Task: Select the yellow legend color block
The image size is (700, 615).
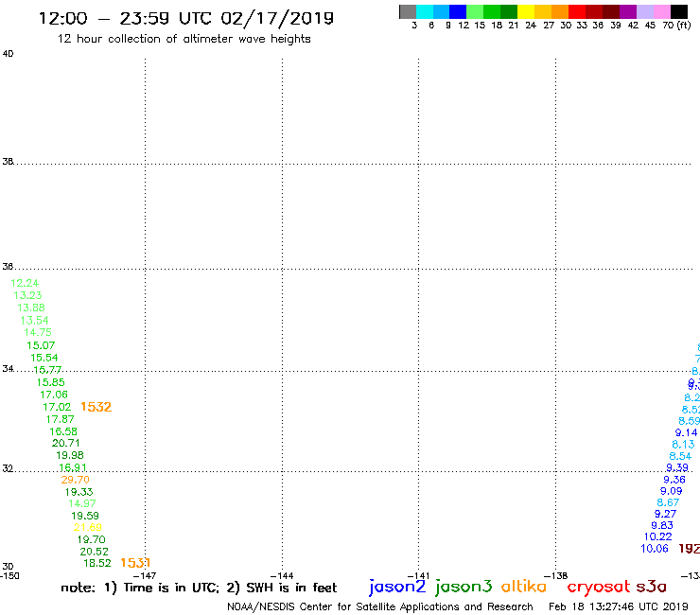Action: pyautogui.click(x=526, y=11)
